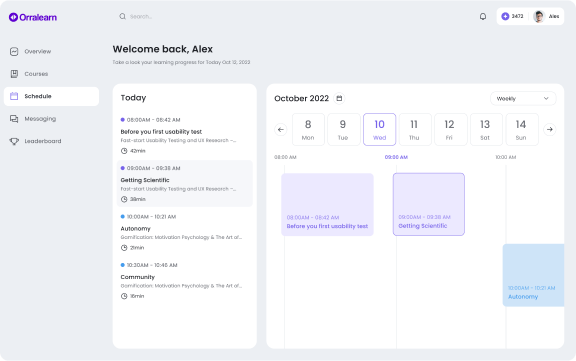The width and height of the screenshot is (576, 361).
Task: Select day 10 Wed
Action: click(x=379, y=129)
